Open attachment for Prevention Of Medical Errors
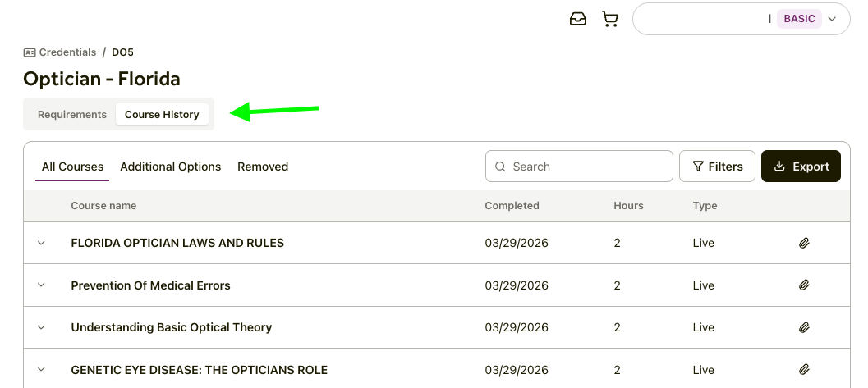The width and height of the screenshot is (868, 388). pos(804,285)
